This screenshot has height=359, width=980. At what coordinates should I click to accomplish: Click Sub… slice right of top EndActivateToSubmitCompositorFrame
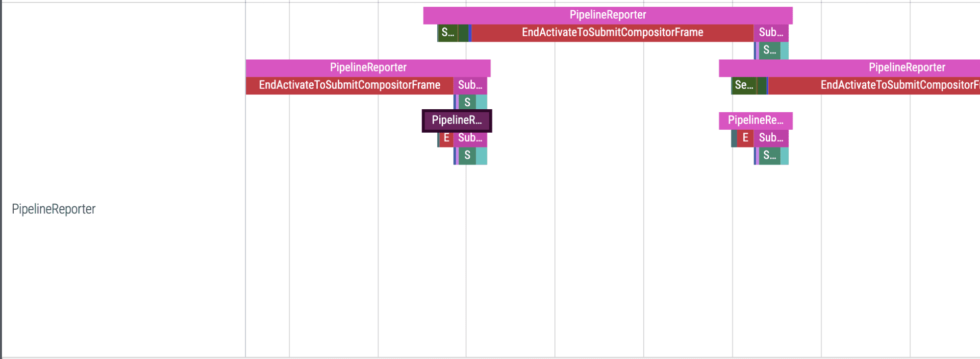coord(771,33)
